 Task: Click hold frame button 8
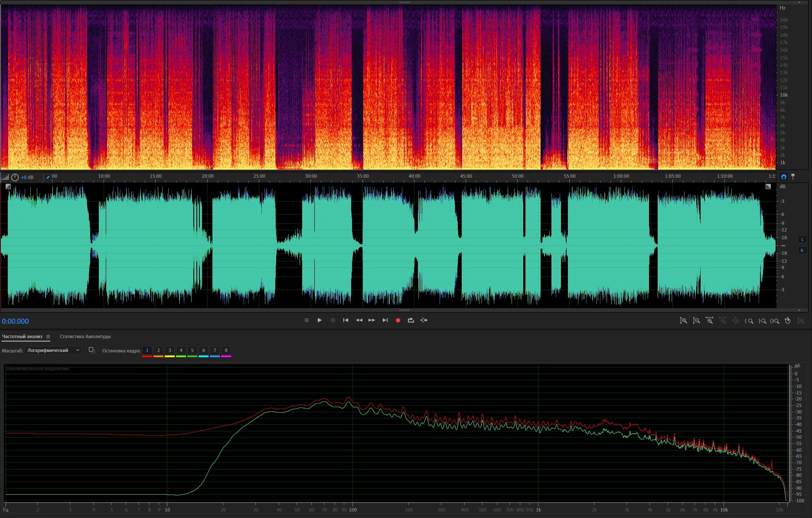point(226,350)
